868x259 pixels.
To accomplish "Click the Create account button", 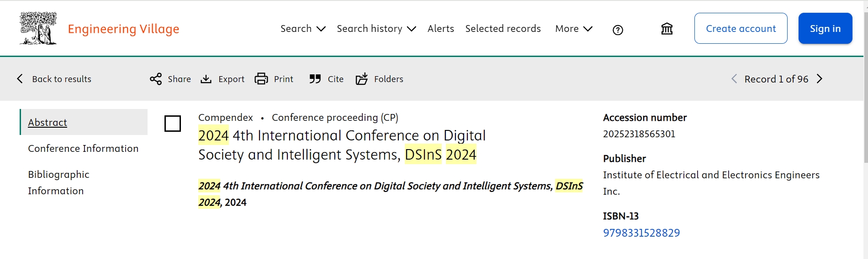I will point(741,29).
